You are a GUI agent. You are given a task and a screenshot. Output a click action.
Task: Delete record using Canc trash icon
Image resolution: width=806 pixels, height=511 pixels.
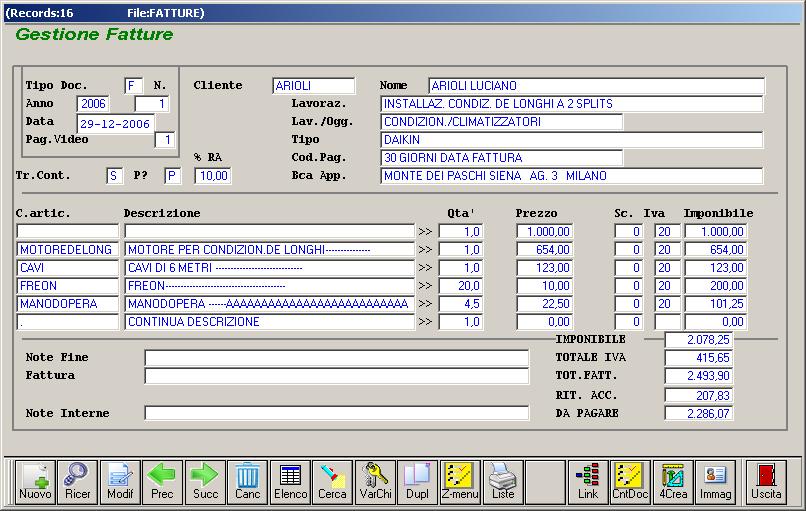pyautogui.click(x=247, y=481)
